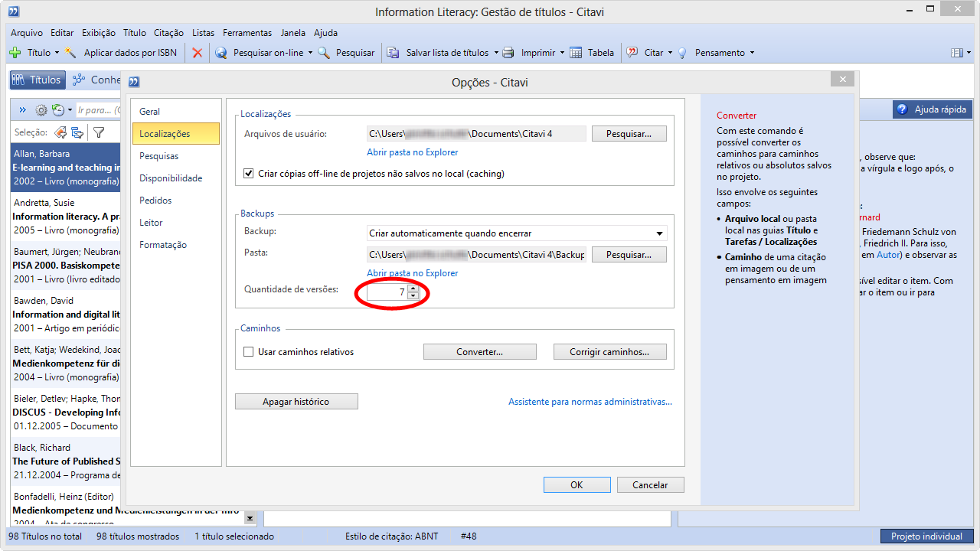The height and width of the screenshot is (551, 980).
Task: Expand the Citar dropdown arrow
Action: click(x=670, y=53)
